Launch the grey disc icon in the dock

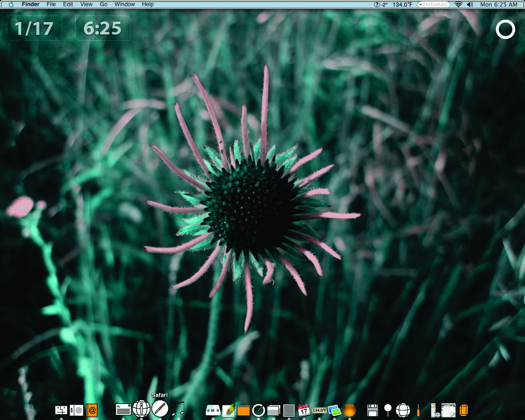pos(76,410)
